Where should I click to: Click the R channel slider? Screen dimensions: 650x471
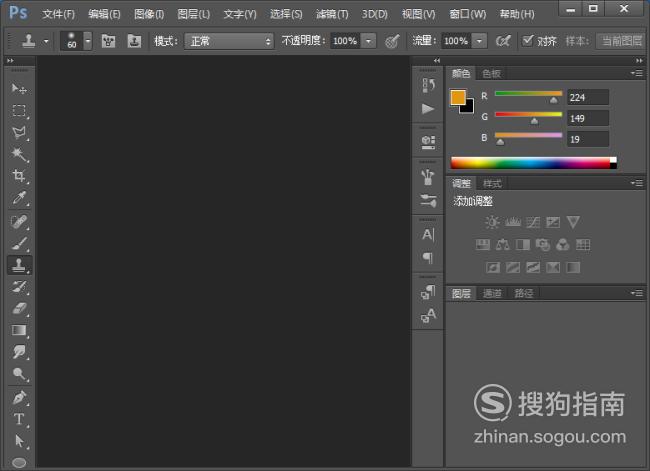coord(529,94)
